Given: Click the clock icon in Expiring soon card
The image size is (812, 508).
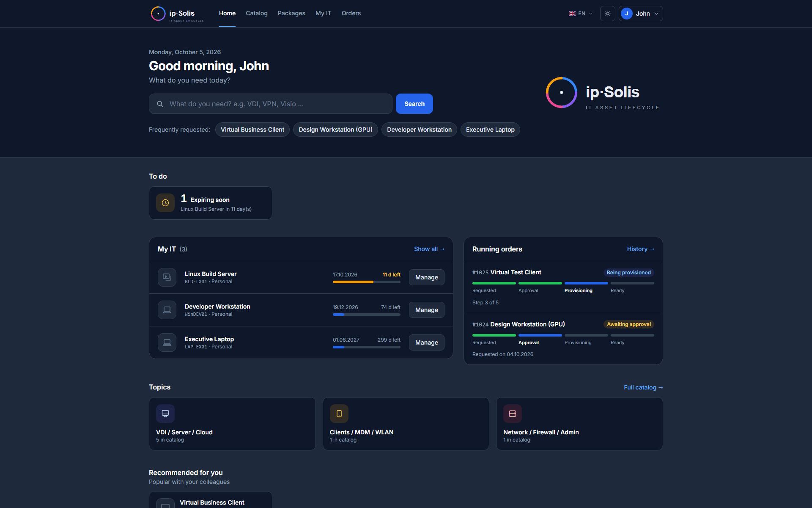Looking at the screenshot, I should [x=165, y=203].
